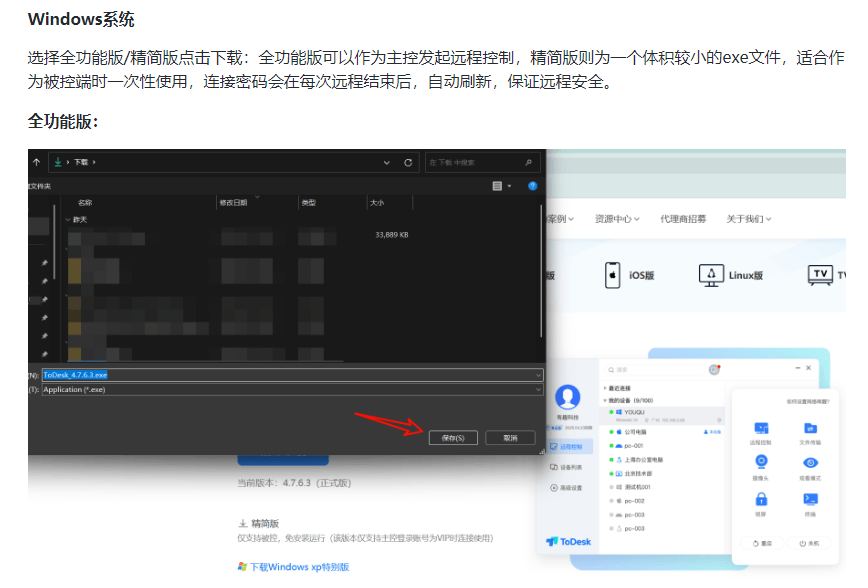The height and width of the screenshot is (588, 868).
Task: Sort files by the 名称 column header
Action: pos(85,203)
